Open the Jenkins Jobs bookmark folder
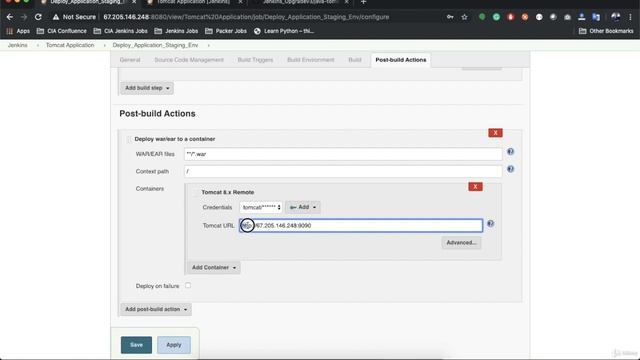 point(176,31)
